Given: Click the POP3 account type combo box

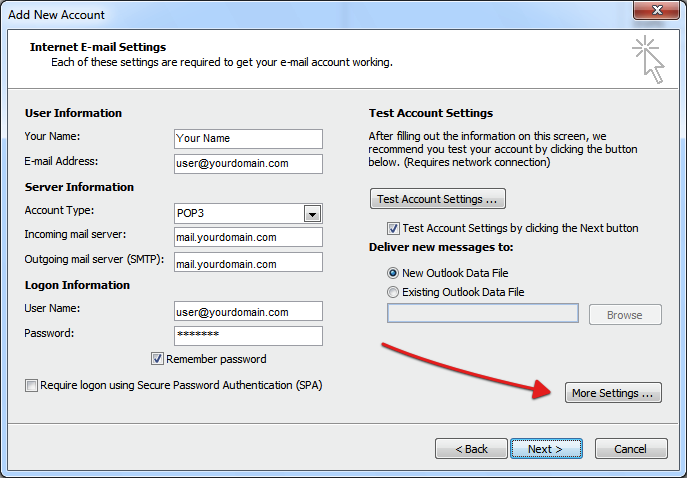Looking at the screenshot, I should [x=248, y=213].
